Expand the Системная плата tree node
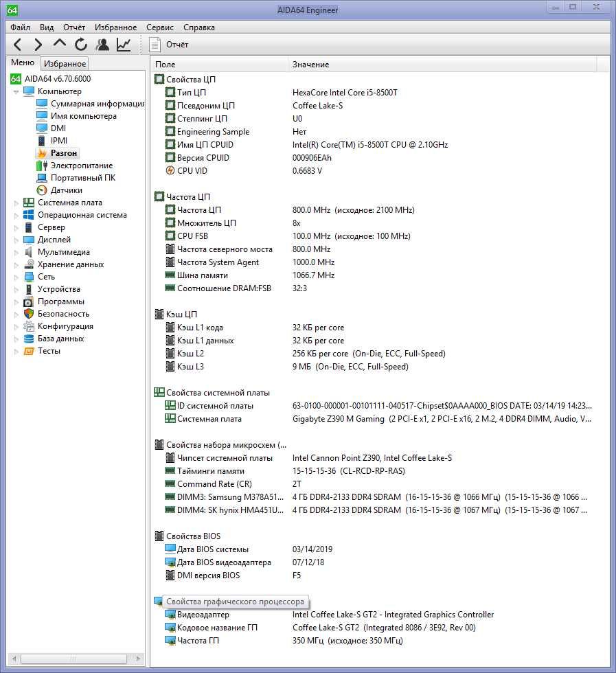This screenshot has height=673, width=616. tap(16, 203)
